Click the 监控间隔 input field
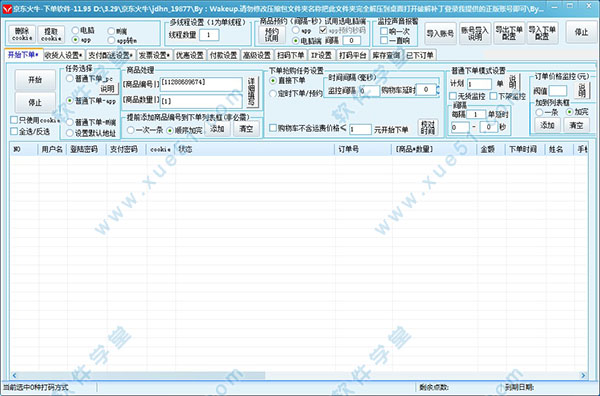This screenshot has width=600, height=396. click(x=369, y=91)
